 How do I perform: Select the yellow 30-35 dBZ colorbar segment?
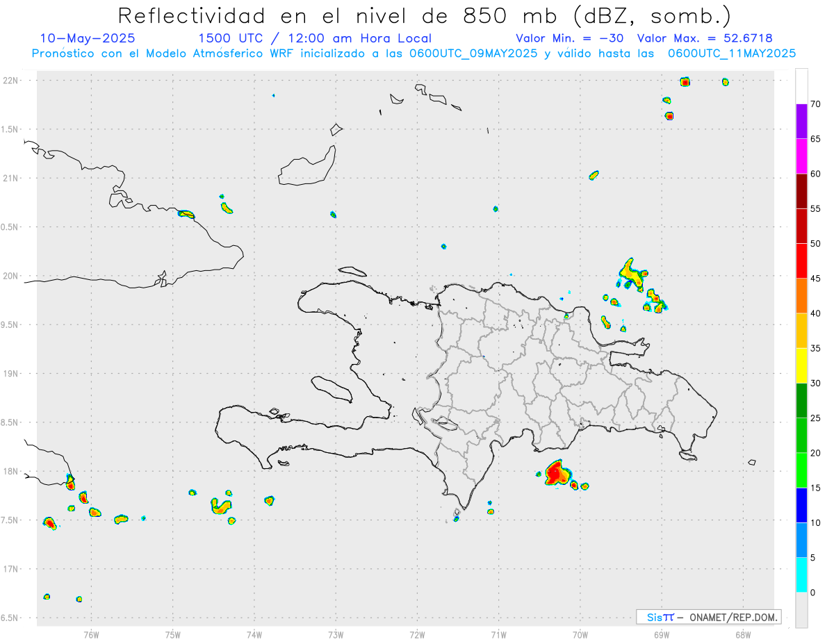pos(802,365)
